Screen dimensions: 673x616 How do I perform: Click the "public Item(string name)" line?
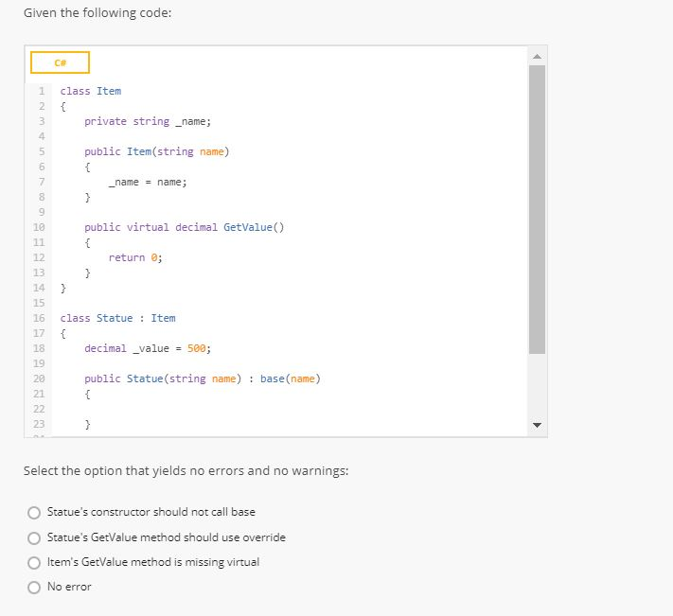(x=157, y=151)
